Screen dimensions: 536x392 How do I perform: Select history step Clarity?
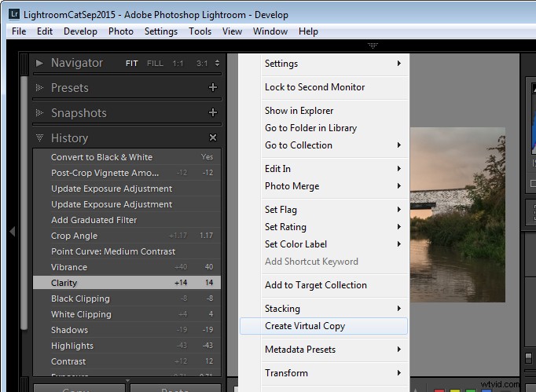click(127, 283)
